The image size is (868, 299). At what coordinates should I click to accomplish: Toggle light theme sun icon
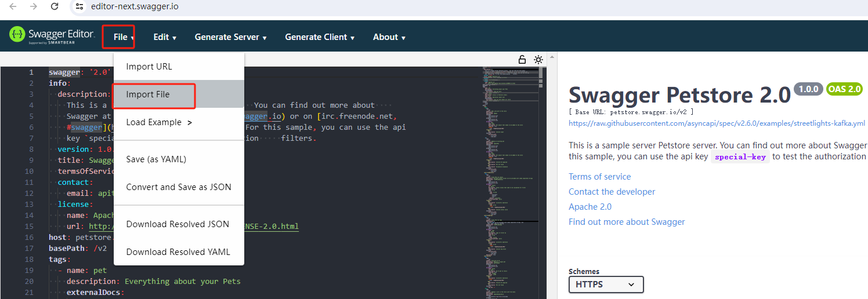pos(538,59)
